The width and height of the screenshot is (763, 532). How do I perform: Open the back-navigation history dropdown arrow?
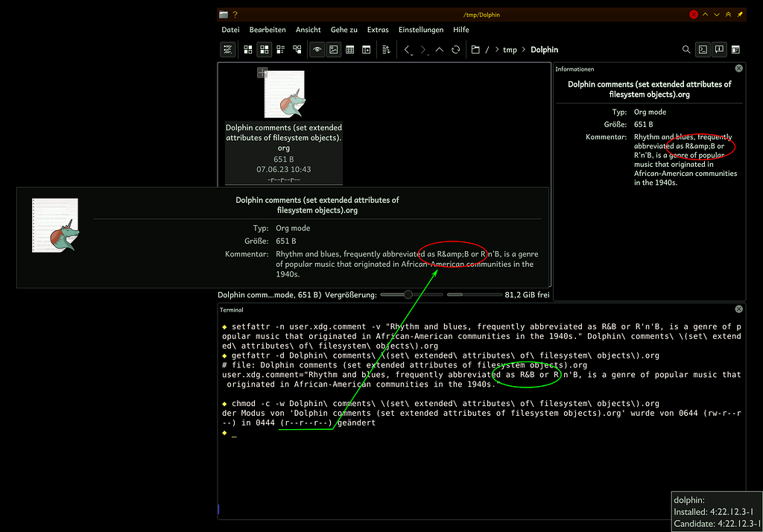point(410,54)
